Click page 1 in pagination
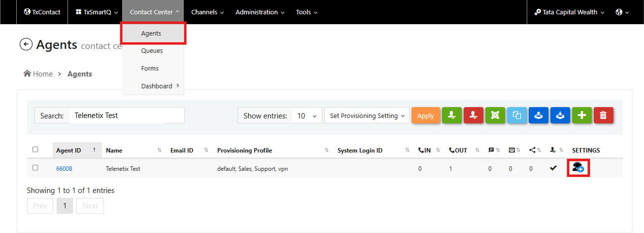Image resolution: width=644 pixels, height=233 pixels. click(x=65, y=206)
